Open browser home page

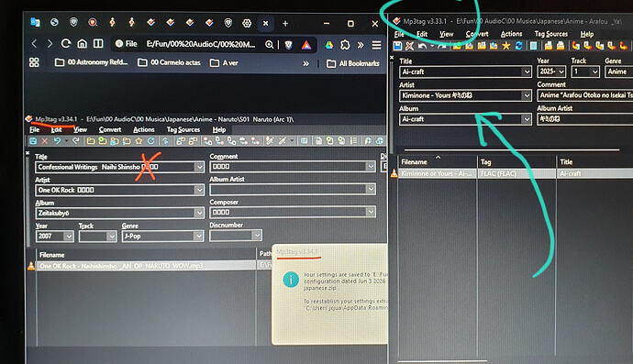pyautogui.click(x=82, y=44)
